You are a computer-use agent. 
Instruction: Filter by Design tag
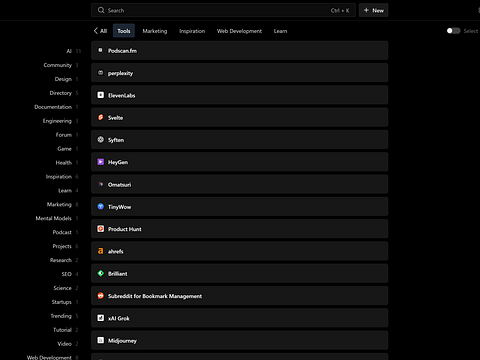63,79
